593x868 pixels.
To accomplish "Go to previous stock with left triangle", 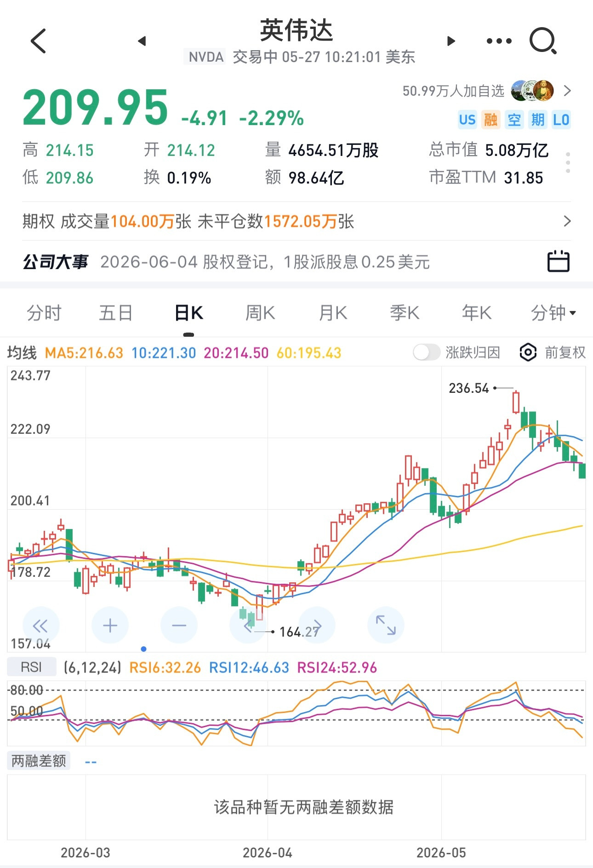I will (142, 41).
